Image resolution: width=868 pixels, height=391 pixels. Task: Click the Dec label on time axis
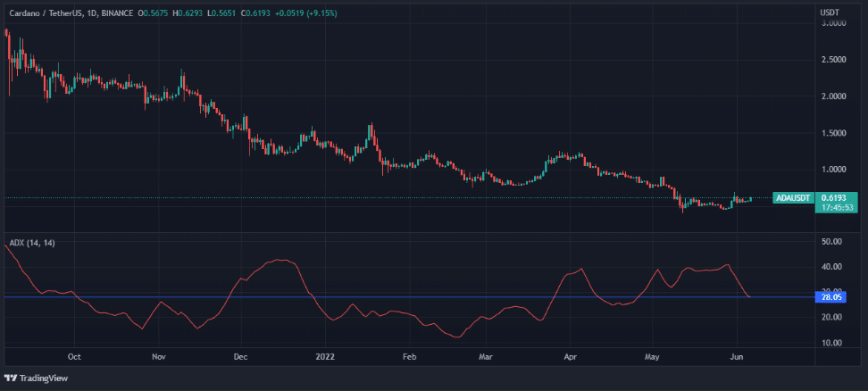pyautogui.click(x=241, y=357)
